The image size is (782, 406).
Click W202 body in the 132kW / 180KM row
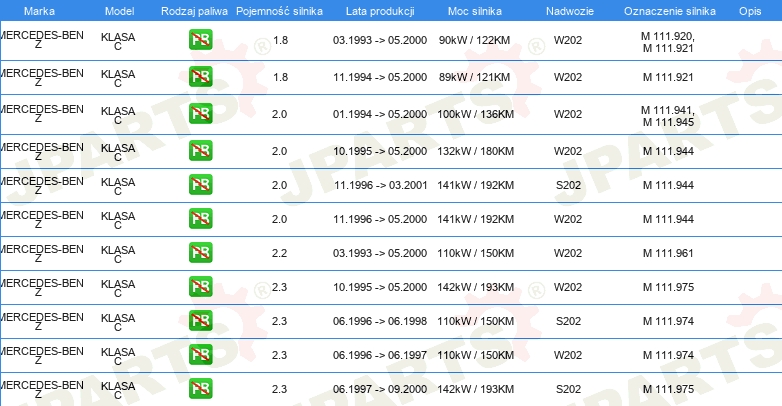568,151
